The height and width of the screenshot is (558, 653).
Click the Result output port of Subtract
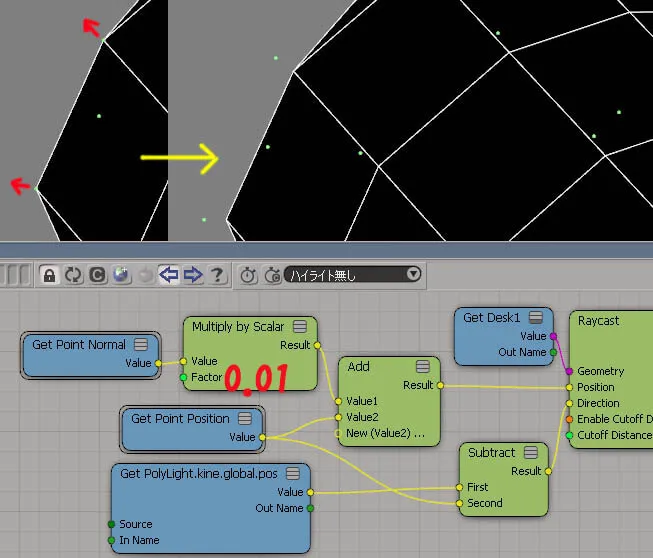click(x=548, y=471)
